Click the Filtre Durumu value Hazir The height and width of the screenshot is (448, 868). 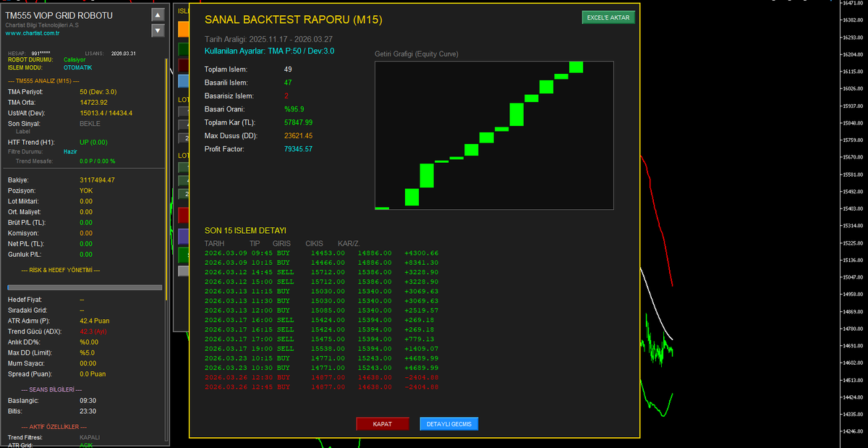tap(70, 152)
